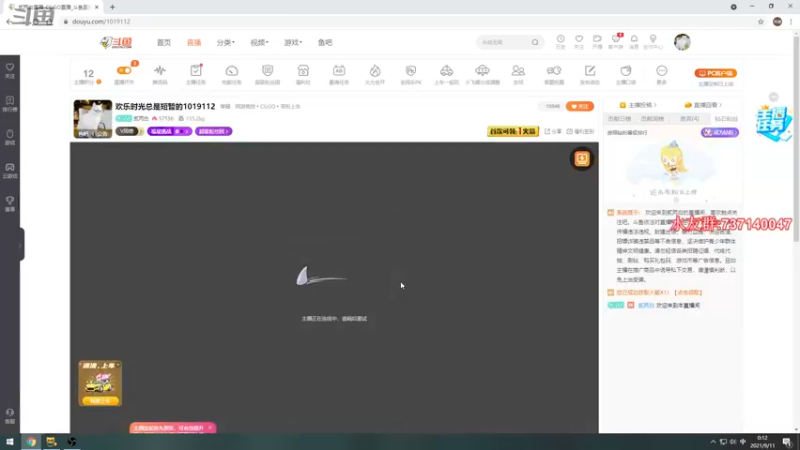
Task: Go to 首页 home navigation item
Action: (x=164, y=42)
